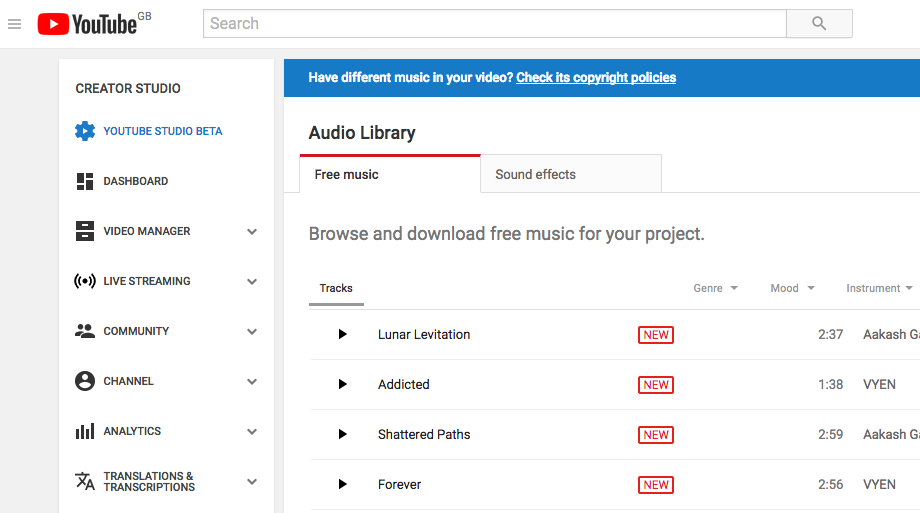This screenshot has height=513, width=920.
Task: Select the 'Lunar Levitation' track title
Action: pyautogui.click(x=424, y=335)
